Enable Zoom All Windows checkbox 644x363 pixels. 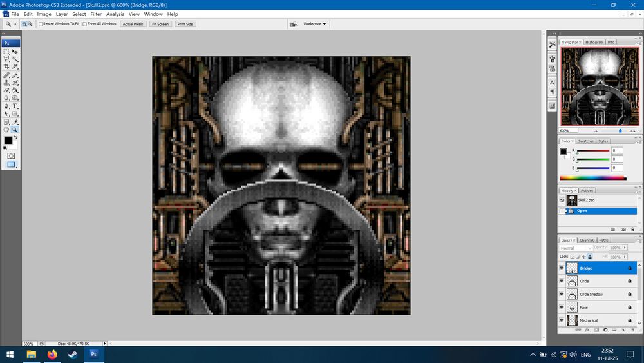(84, 24)
